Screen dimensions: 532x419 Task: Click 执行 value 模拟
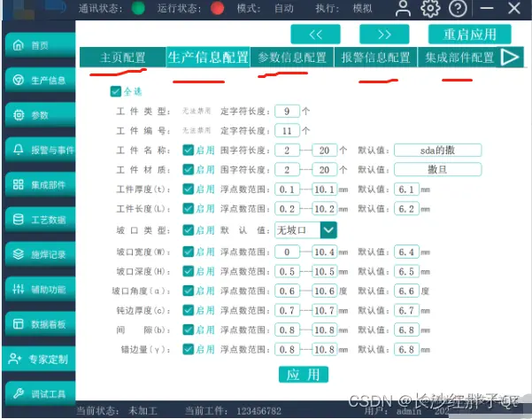[x=362, y=8]
